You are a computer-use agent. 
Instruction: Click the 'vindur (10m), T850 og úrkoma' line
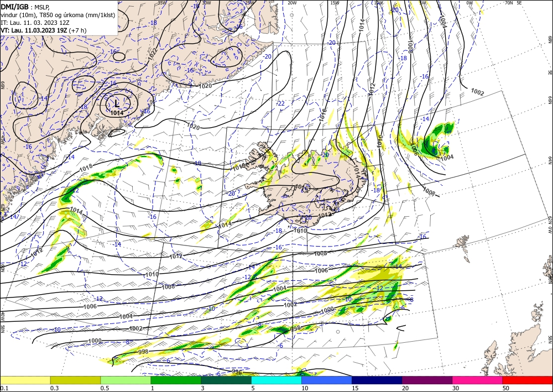click(58, 15)
